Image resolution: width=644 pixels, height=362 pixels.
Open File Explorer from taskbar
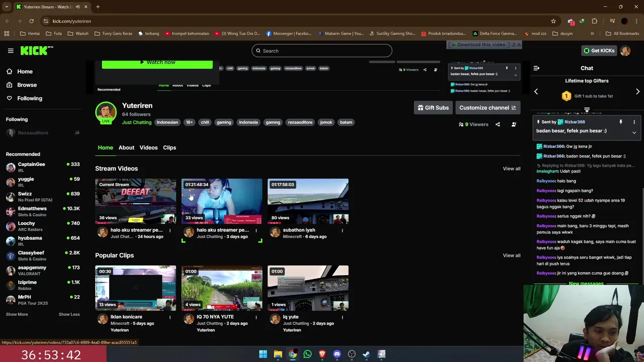(278, 354)
